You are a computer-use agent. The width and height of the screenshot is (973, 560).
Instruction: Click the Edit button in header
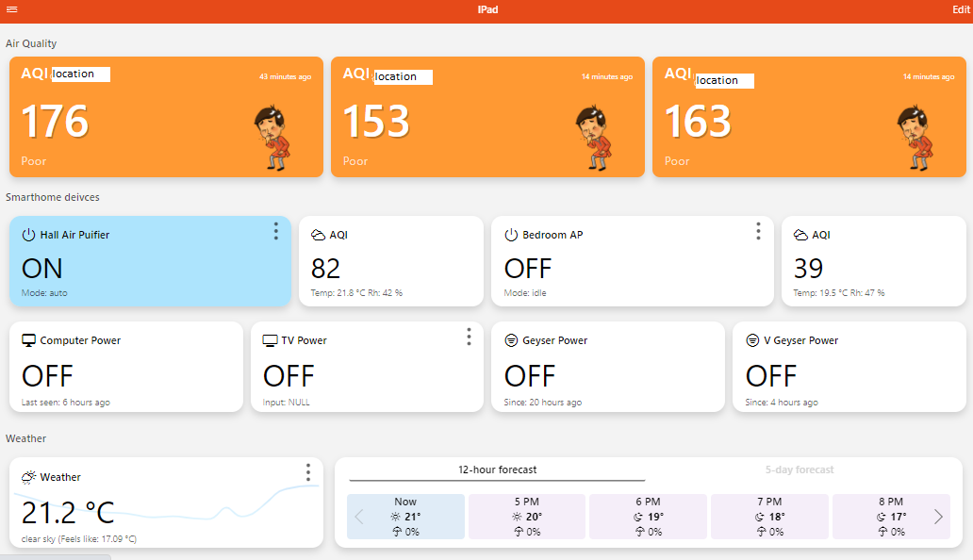coord(961,9)
